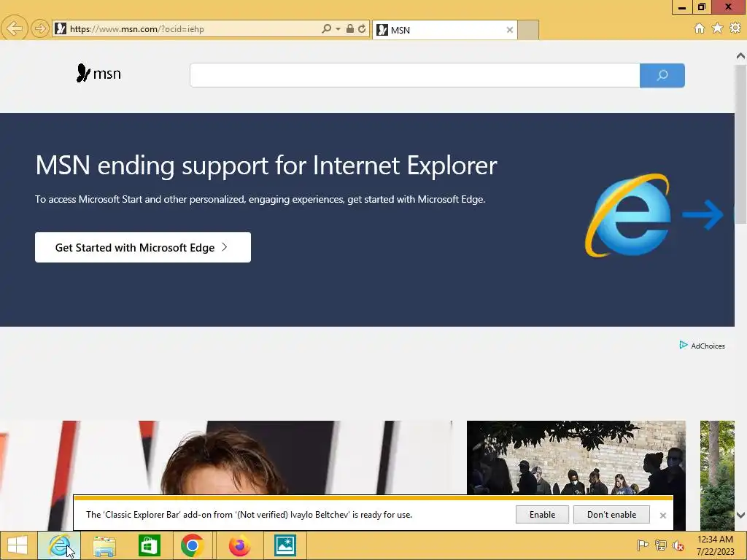Viewport: 747px width, 560px height.
Task: Click the scrollbar down arrow
Action: [741, 515]
